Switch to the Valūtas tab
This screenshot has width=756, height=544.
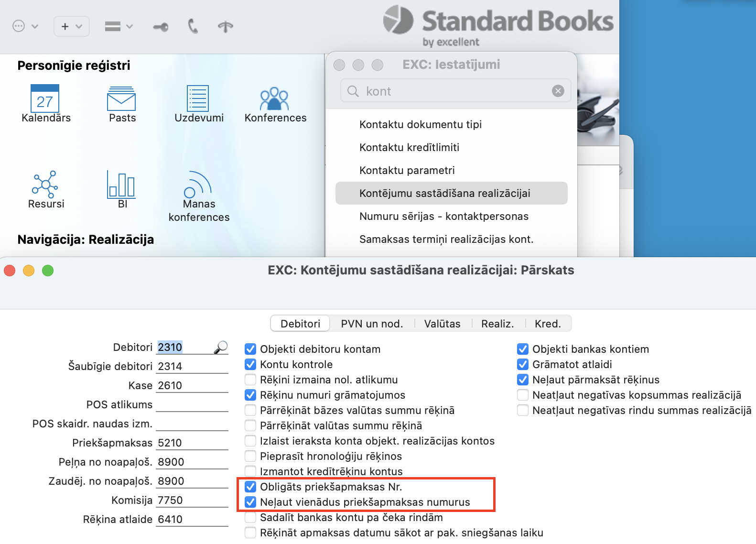pyautogui.click(x=442, y=324)
